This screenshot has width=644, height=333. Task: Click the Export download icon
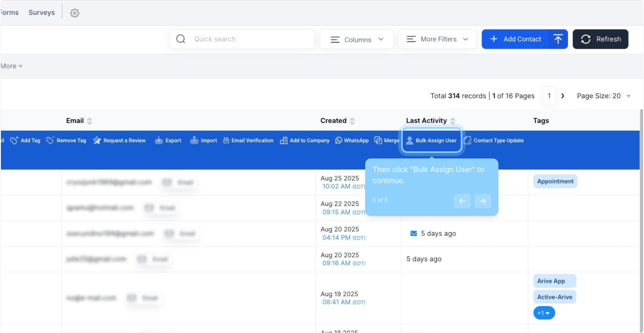[159, 141]
